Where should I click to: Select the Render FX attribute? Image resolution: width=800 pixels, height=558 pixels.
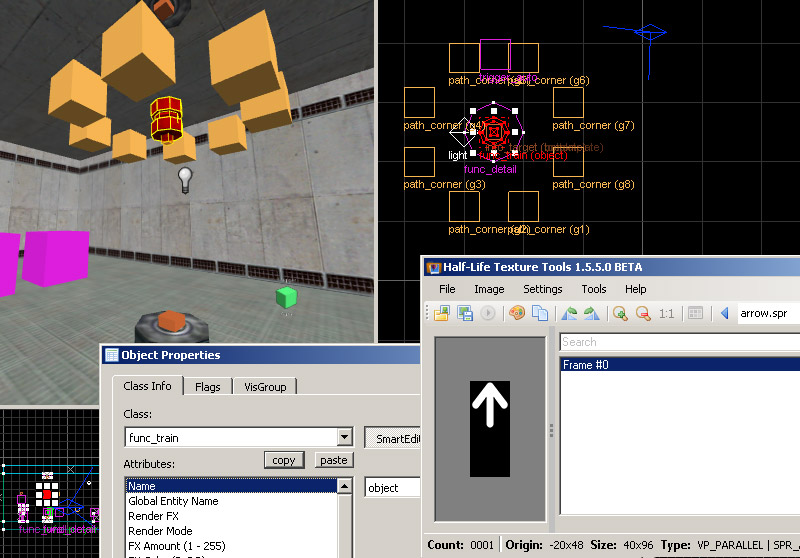(x=232, y=516)
